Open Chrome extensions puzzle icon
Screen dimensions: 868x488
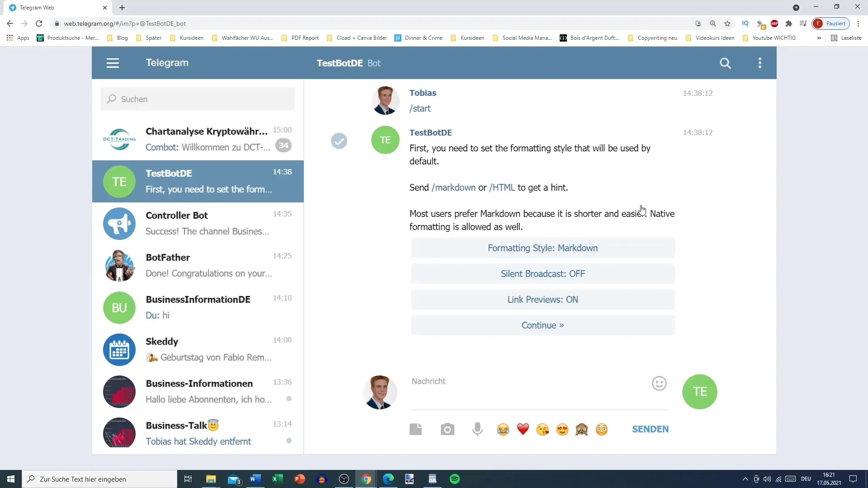click(789, 23)
